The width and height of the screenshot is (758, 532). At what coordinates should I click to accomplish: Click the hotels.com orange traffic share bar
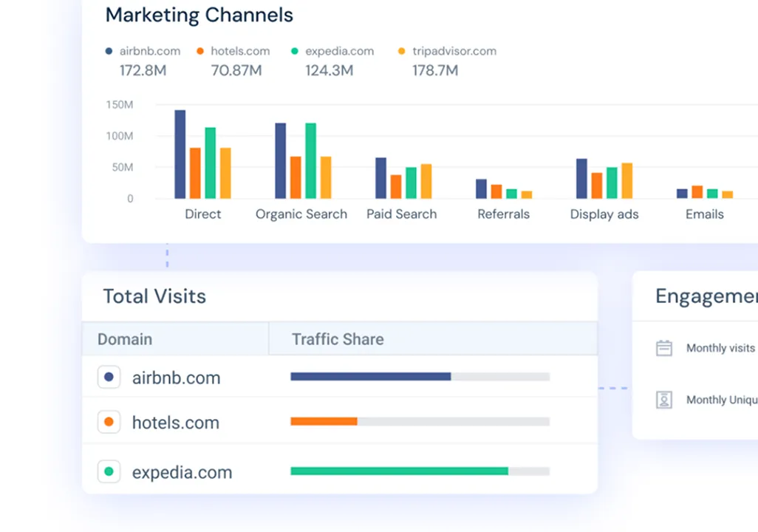coord(324,422)
